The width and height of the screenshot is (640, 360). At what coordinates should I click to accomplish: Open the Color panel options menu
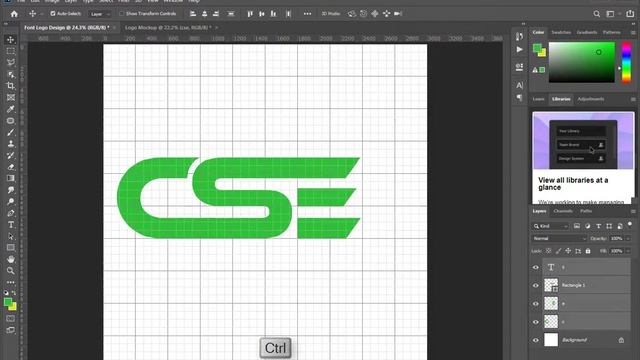(633, 32)
